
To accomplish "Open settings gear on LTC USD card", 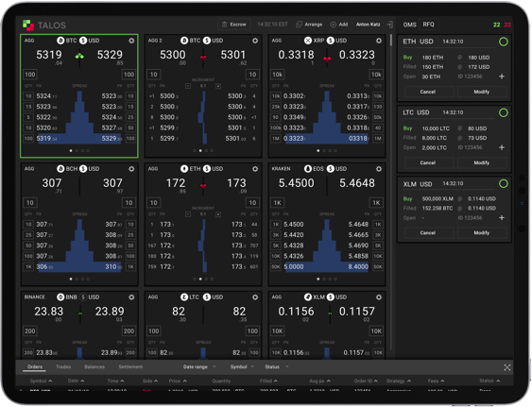I will pyautogui.click(x=255, y=297).
